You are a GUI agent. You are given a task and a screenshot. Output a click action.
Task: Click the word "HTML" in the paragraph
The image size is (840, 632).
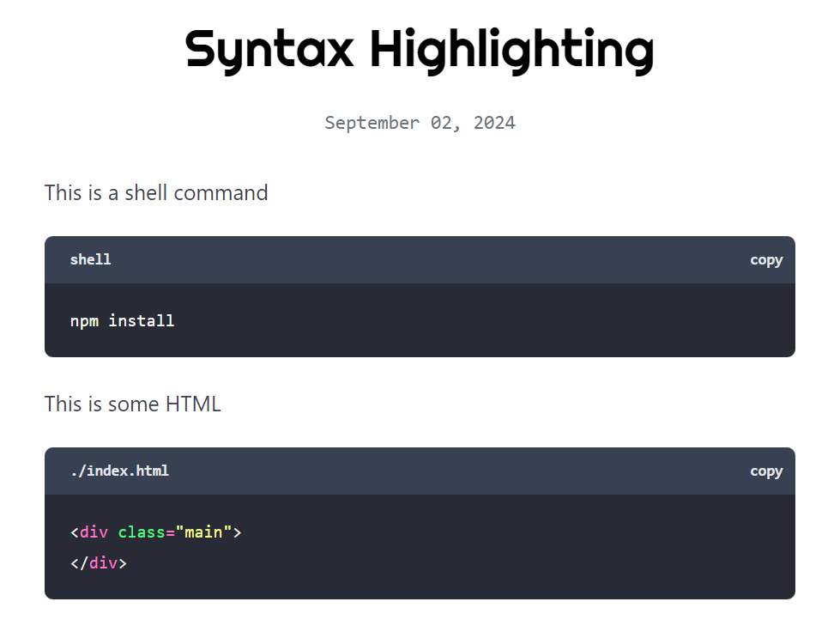(x=194, y=404)
